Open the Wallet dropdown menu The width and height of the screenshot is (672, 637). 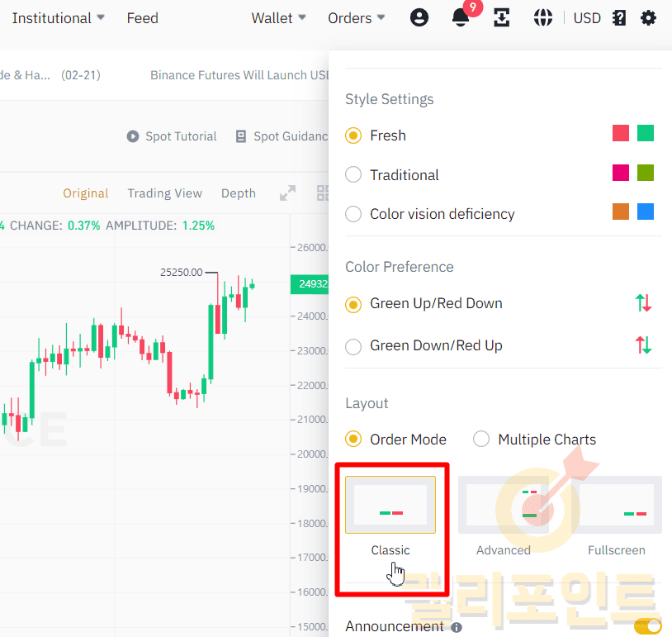click(278, 17)
